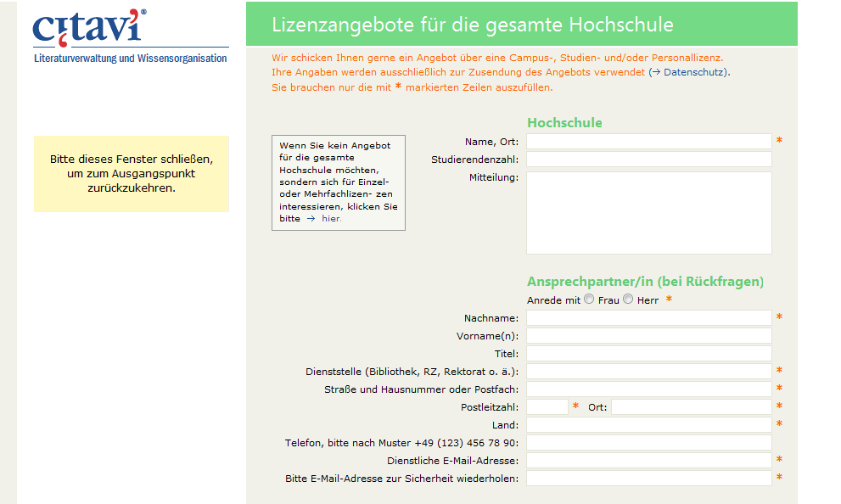
Task: Click the Titel input field
Action: tap(649, 353)
